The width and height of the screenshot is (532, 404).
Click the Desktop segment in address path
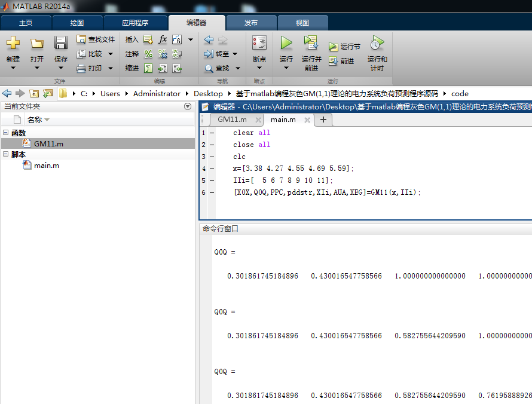click(x=209, y=94)
